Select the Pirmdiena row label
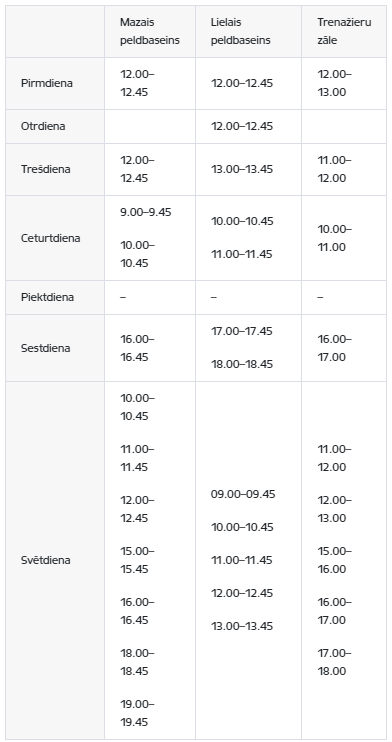The width and height of the screenshot is (392, 742). [47, 83]
